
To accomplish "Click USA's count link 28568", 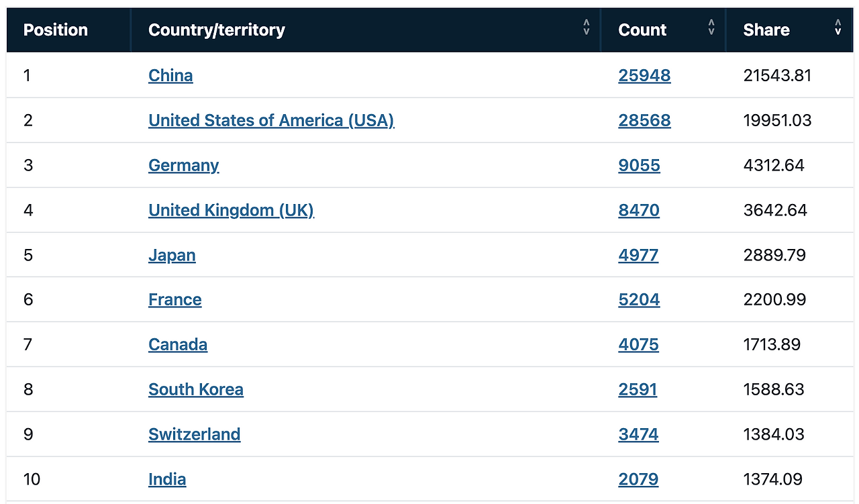I will [x=644, y=120].
